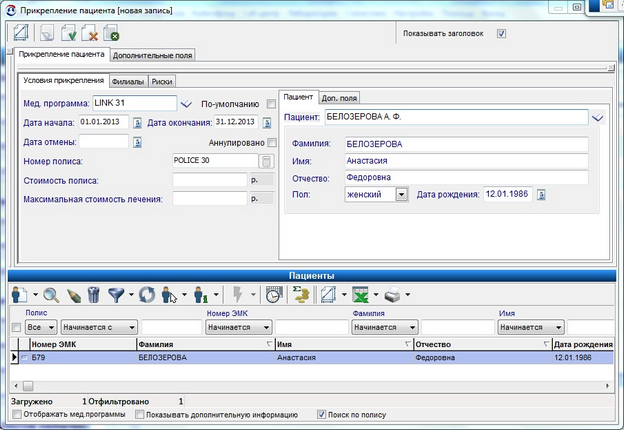Image resolution: width=624 pixels, height=430 pixels.
Task: Click the Стоимость полиса input field
Action: [210, 180]
